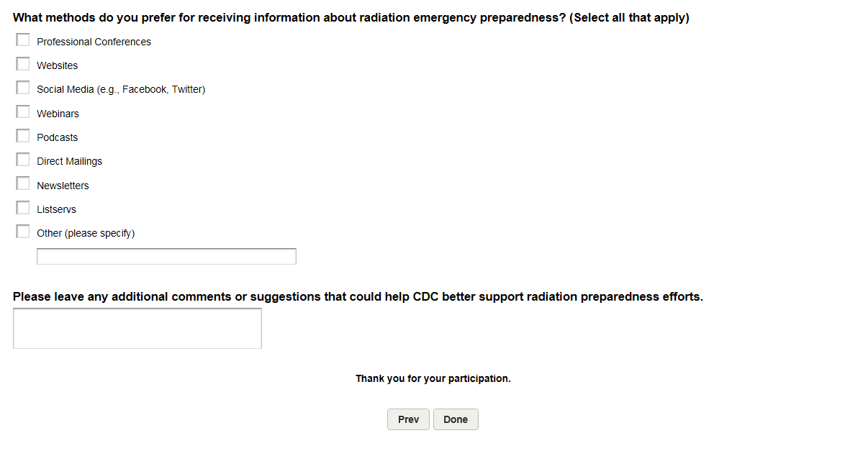Select the Newsletters checkbox

point(23,184)
